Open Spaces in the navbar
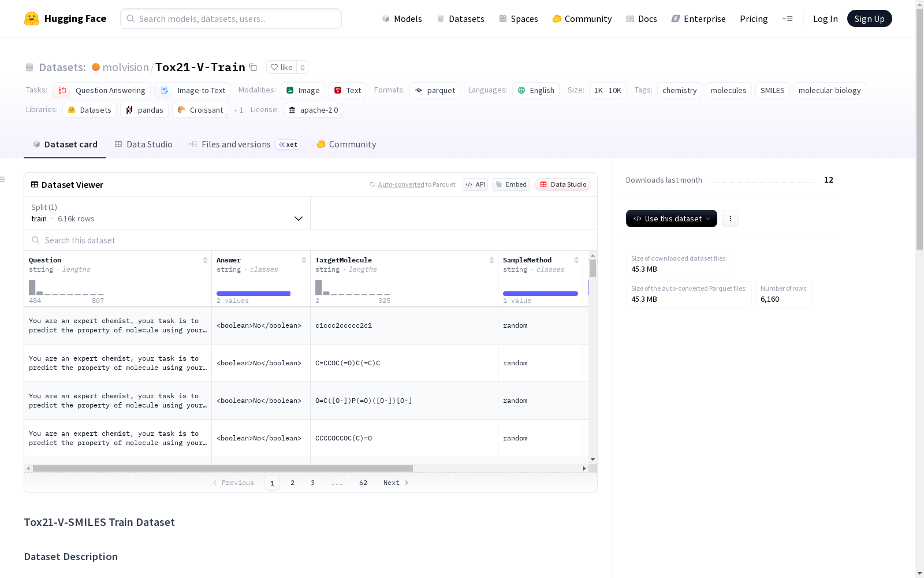The width and height of the screenshot is (924, 578). click(x=519, y=18)
